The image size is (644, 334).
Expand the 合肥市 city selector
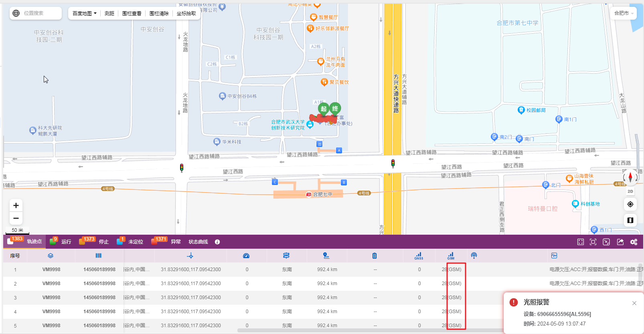pyautogui.click(x=624, y=13)
